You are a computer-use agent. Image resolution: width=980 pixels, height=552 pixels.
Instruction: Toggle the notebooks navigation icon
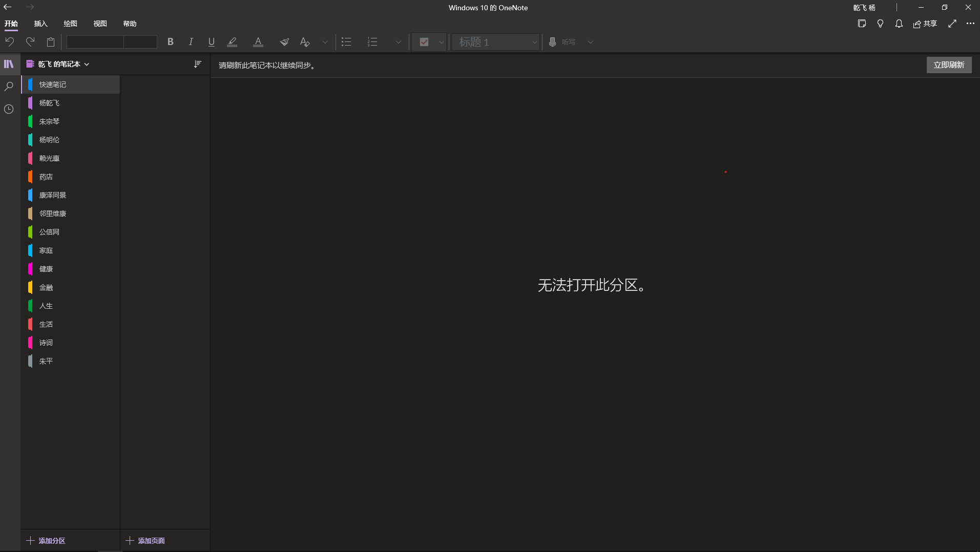pyautogui.click(x=9, y=64)
